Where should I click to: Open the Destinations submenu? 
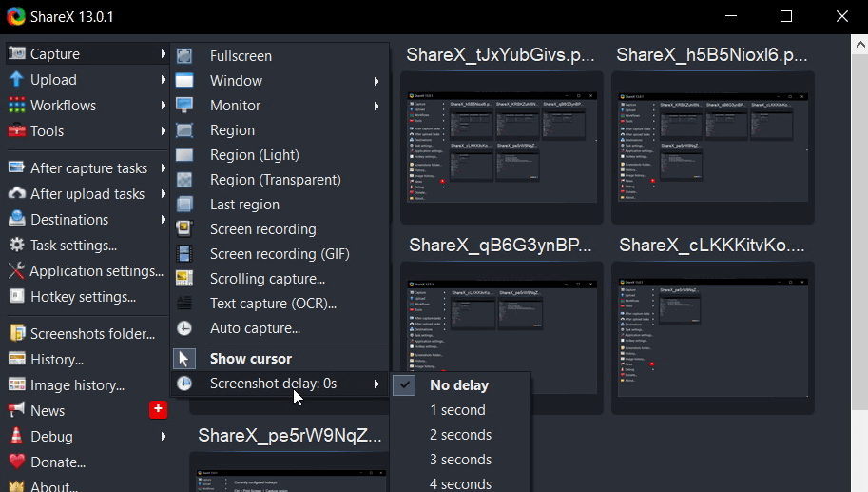[x=69, y=220]
